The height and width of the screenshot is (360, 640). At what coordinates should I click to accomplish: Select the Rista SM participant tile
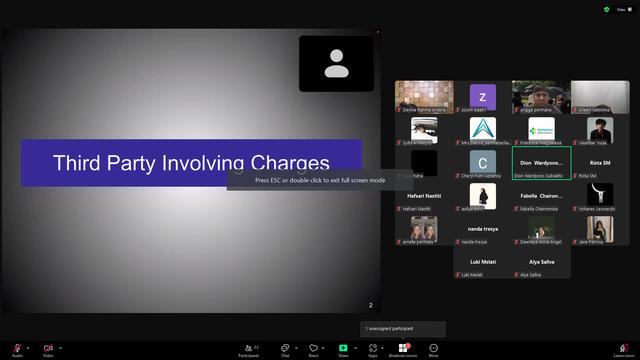coord(600,163)
